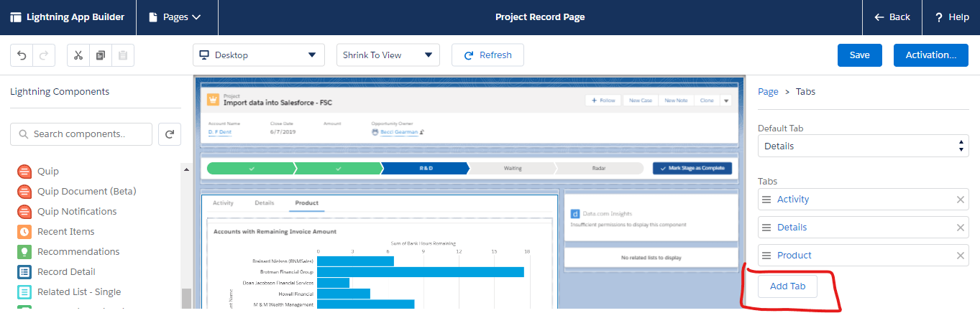Click the 'No related lists to display' text
This screenshot has width=980, height=313.
point(650,257)
